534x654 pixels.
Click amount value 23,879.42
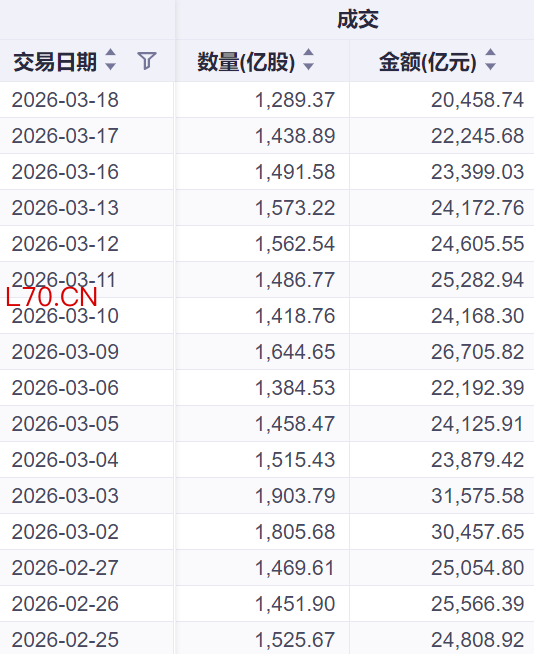click(477, 460)
